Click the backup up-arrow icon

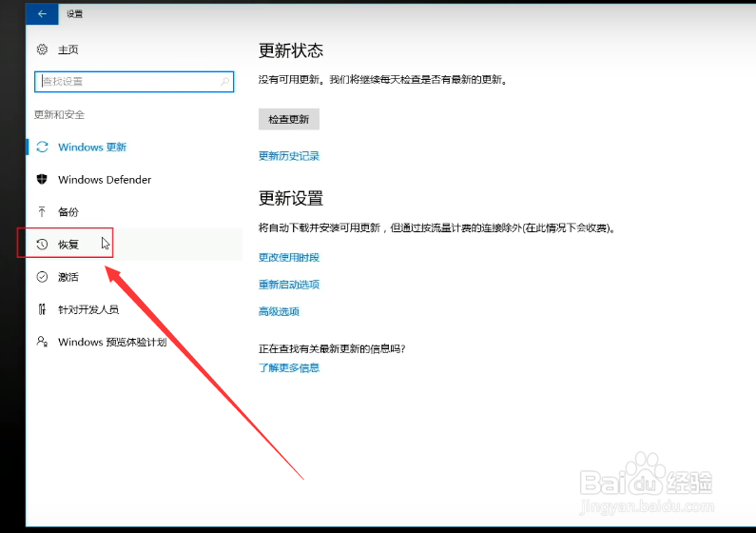42,211
